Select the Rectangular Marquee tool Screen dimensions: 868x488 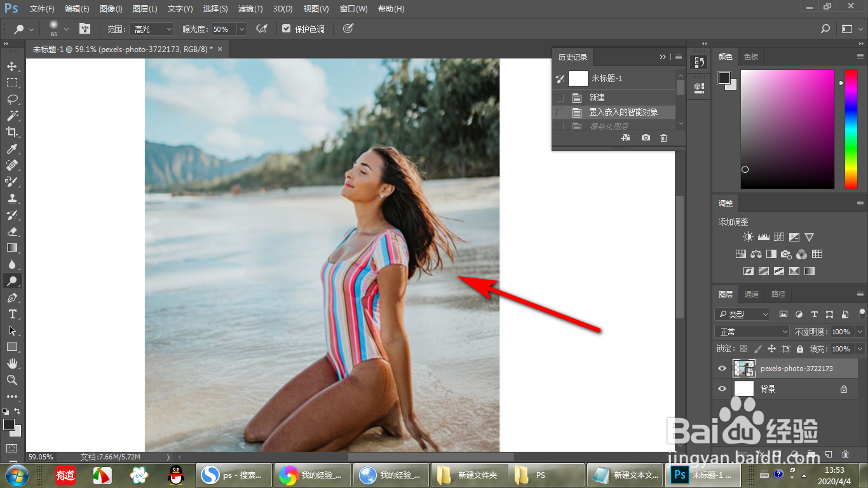(12, 83)
